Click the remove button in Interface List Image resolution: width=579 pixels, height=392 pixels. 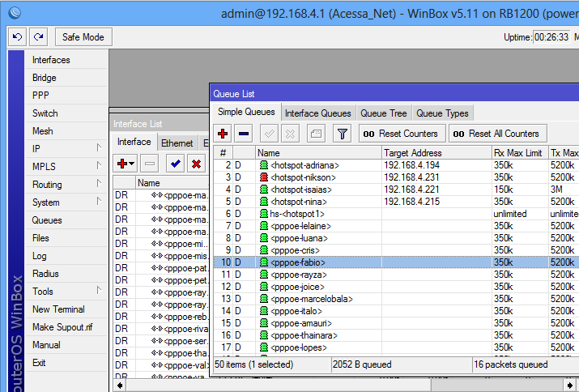[150, 164]
